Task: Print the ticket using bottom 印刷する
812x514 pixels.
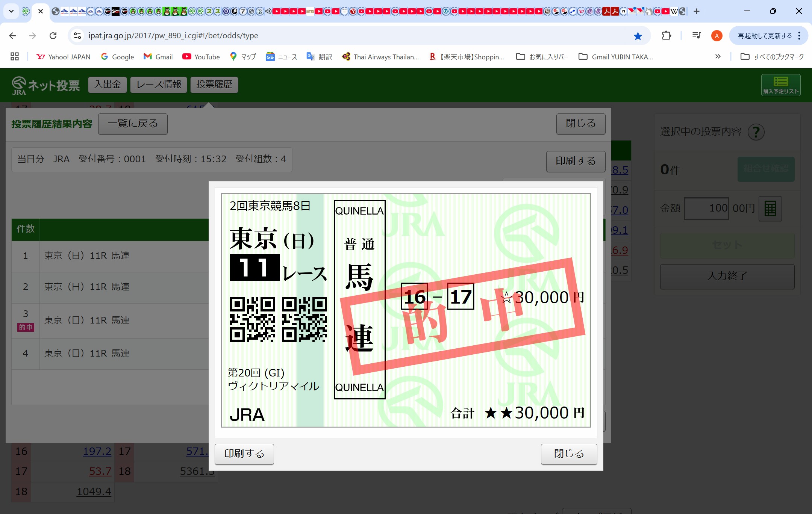Action: (x=244, y=454)
